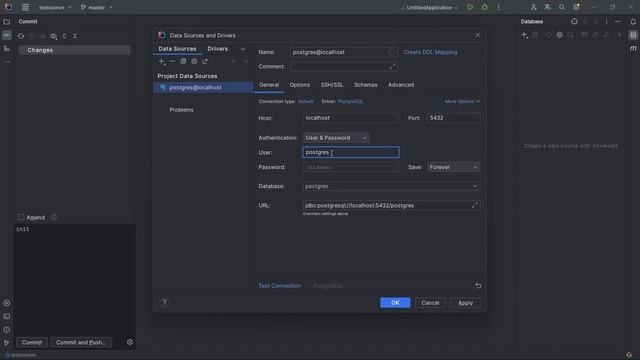Expand the URL field editor
Screen dimensions: 640x360
click(x=475, y=205)
